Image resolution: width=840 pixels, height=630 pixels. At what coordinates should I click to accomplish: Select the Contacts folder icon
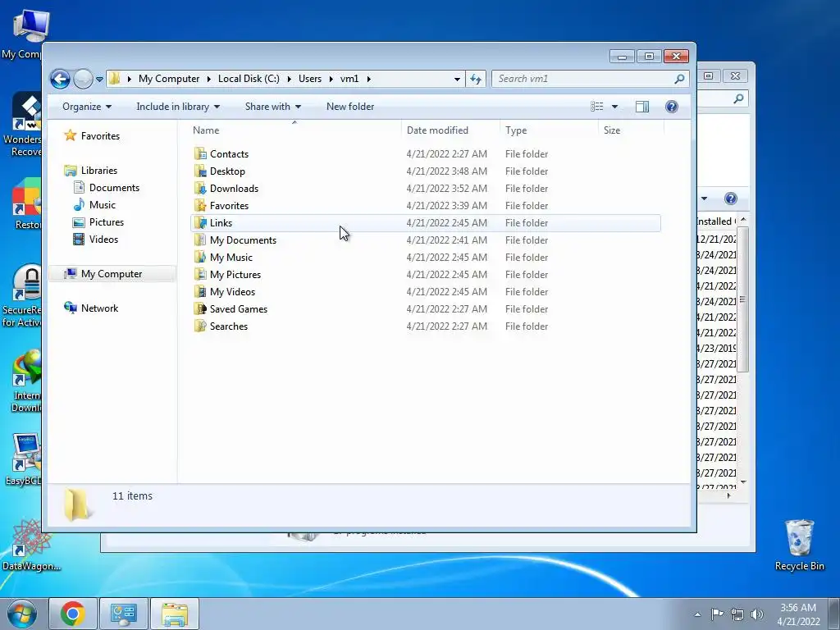point(200,153)
